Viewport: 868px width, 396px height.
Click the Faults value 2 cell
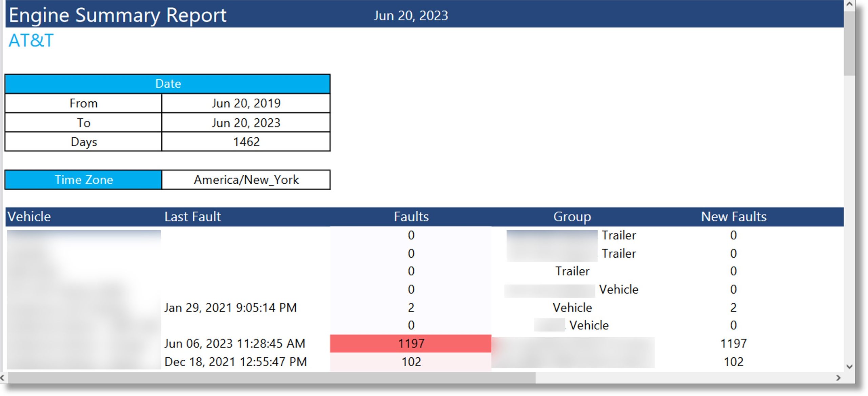point(411,308)
